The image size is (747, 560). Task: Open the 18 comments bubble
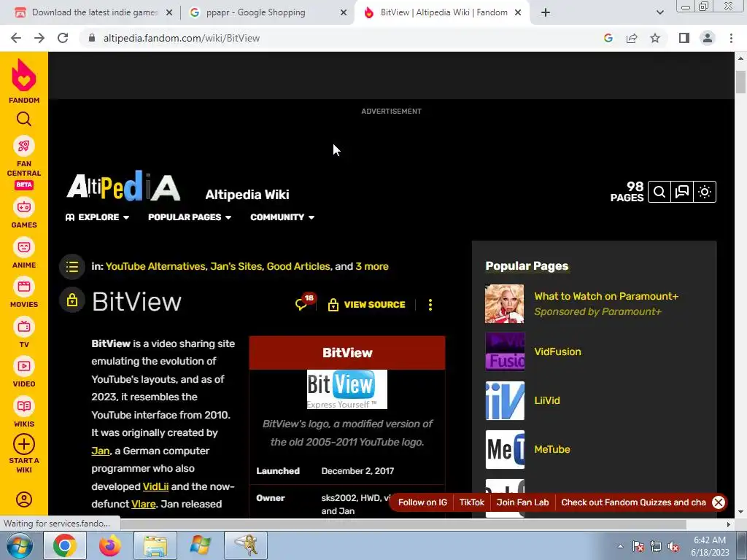point(305,302)
